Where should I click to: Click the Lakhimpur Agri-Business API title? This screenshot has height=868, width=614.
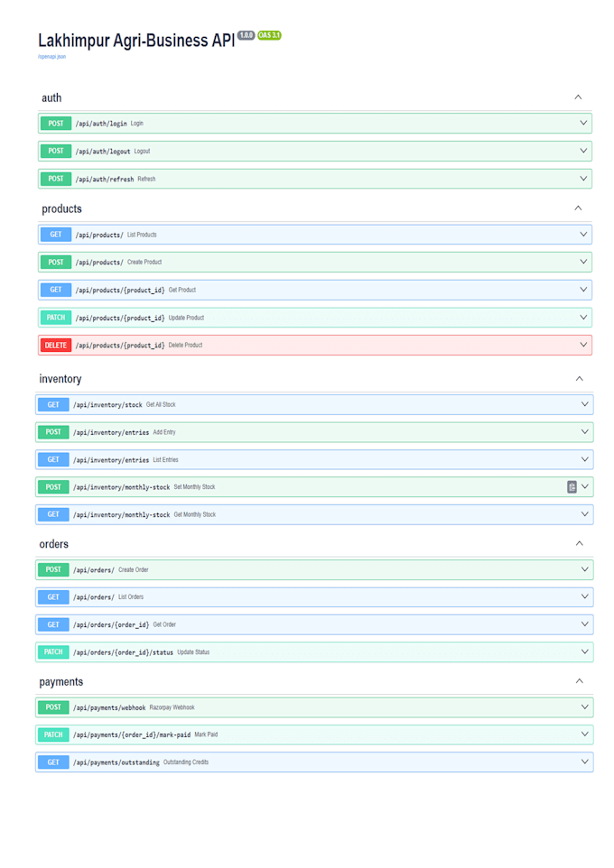tap(136, 41)
